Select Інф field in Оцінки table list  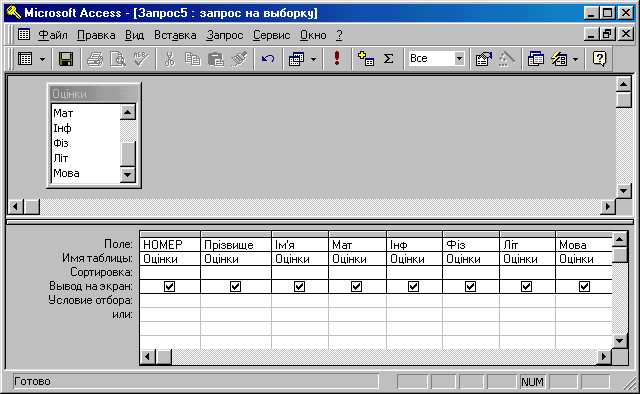[x=86, y=128]
